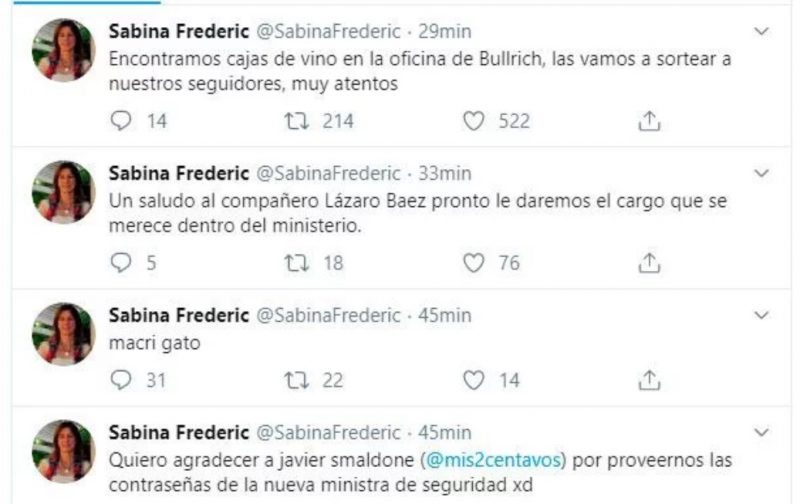Share the "macri gato" tweet
The width and height of the screenshot is (800, 504).
[x=649, y=380]
